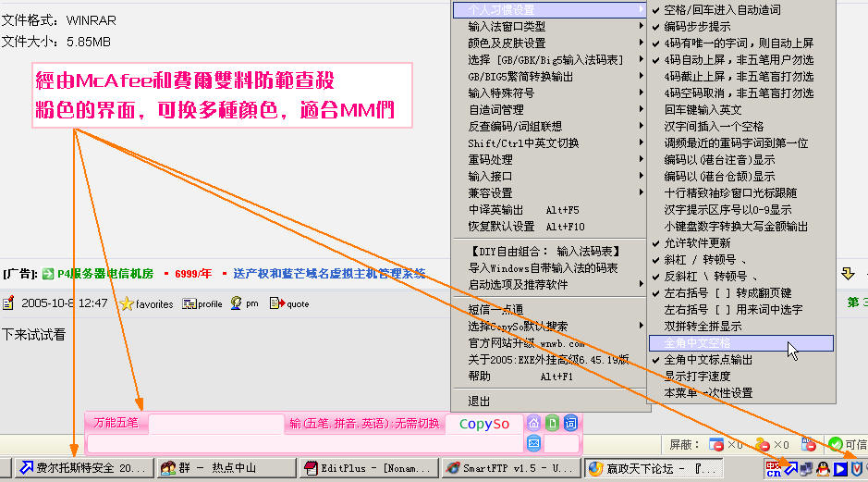Toggle 斜杠 / 转顿号 option

[741, 260]
